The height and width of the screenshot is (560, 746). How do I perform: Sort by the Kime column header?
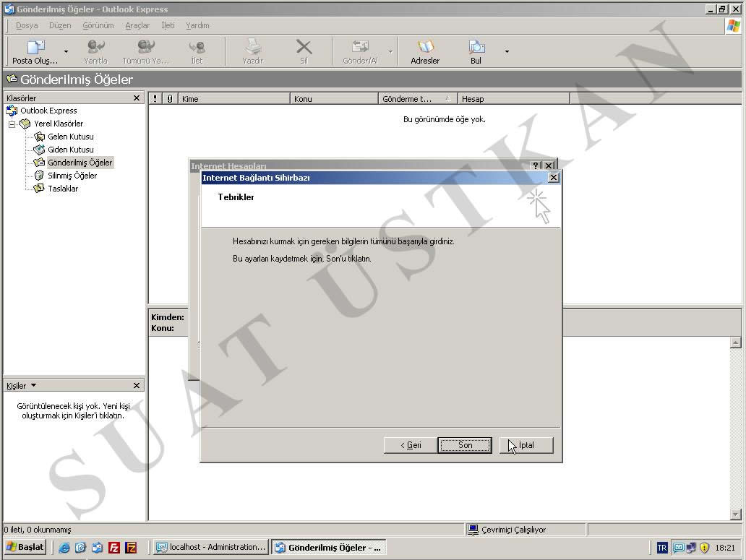[233, 99]
